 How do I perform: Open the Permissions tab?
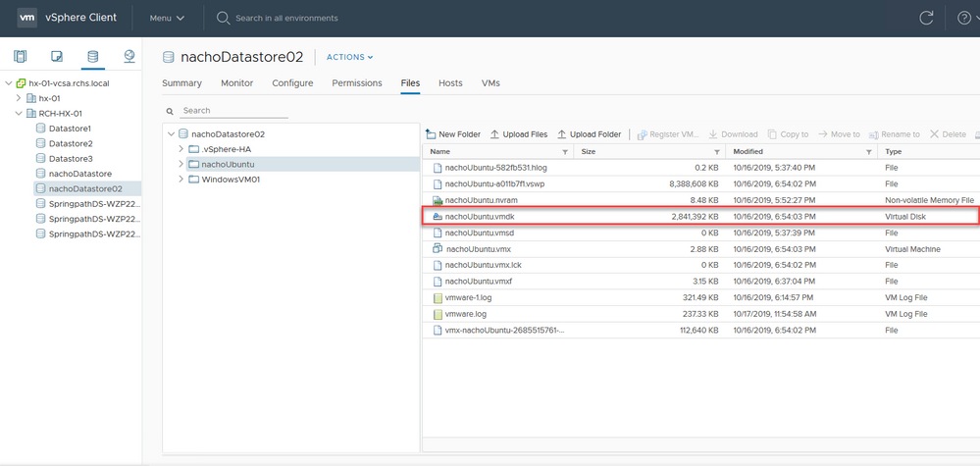coord(357,83)
